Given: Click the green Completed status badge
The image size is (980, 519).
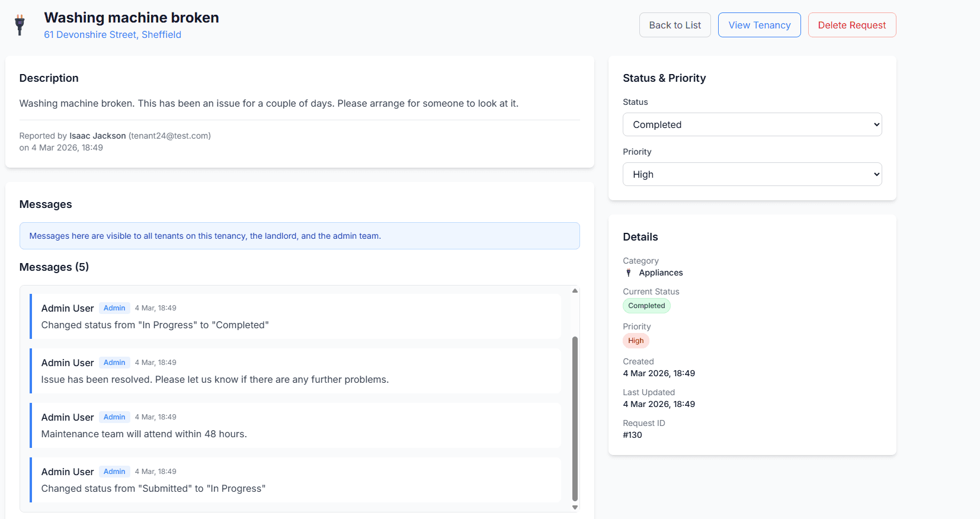Looking at the screenshot, I should click(646, 306).
